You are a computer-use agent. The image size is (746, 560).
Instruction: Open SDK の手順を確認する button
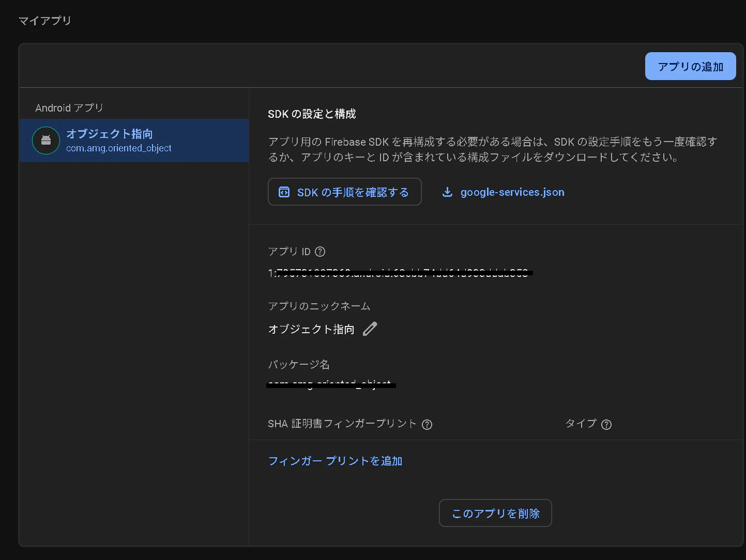click(x=344, y=192)
